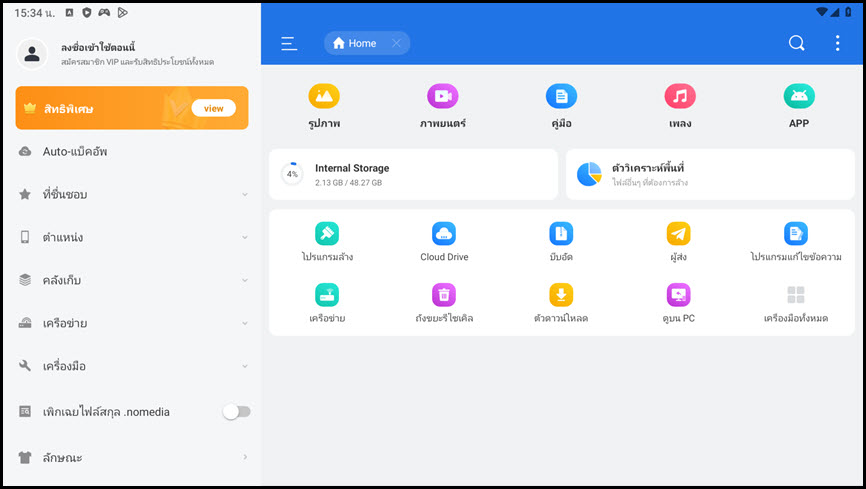Screen dimensions: 866x489
Task: Click the Wi-Fi status icon
Action: coord(822,12)
